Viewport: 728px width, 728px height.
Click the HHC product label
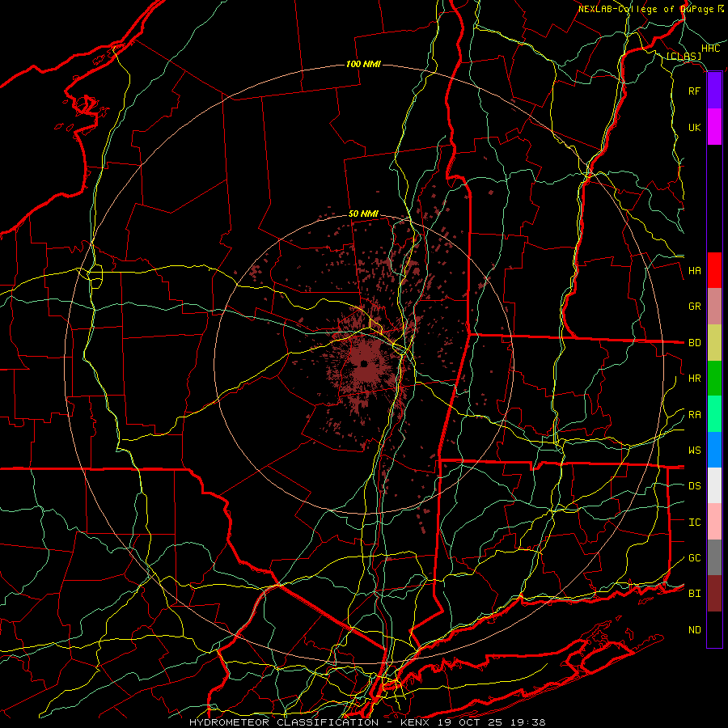pos(710,49)
